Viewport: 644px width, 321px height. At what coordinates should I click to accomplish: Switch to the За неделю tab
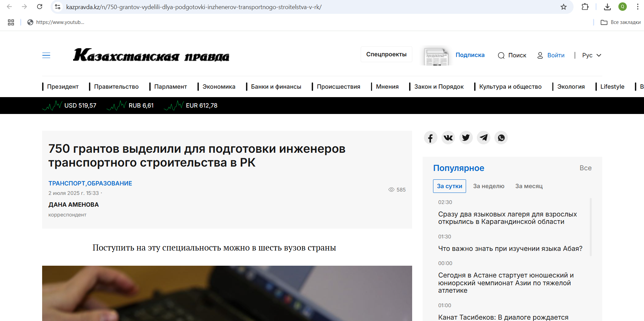click(489, 186)
